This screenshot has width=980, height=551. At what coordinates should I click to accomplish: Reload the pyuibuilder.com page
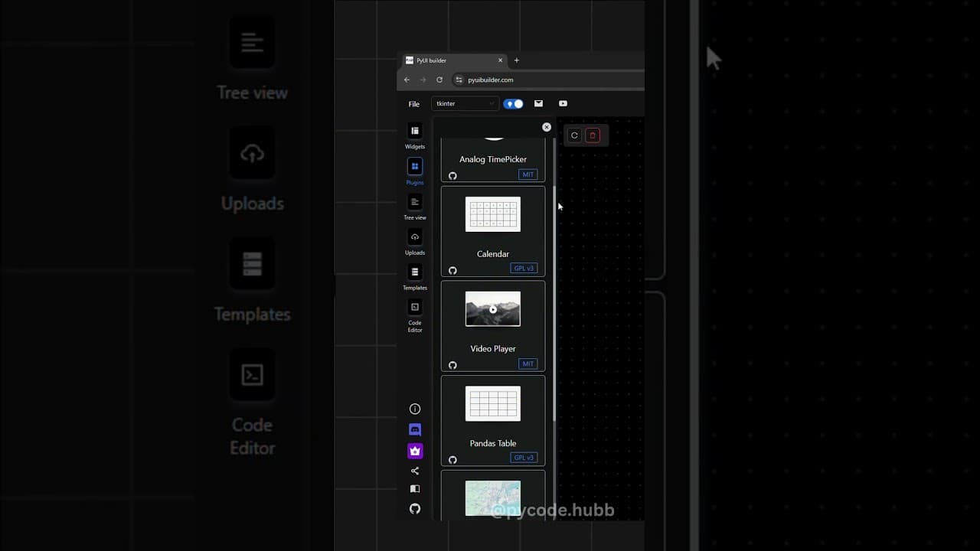click(439, 80)
